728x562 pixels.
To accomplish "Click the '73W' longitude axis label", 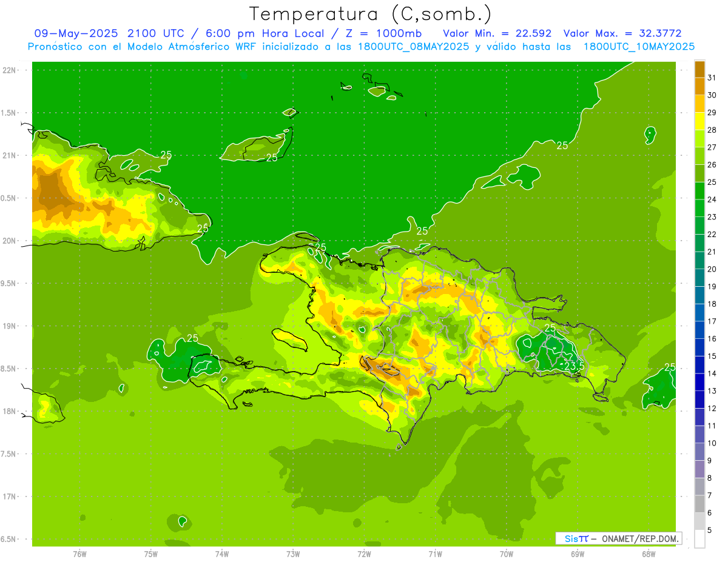I will [293, 554].
